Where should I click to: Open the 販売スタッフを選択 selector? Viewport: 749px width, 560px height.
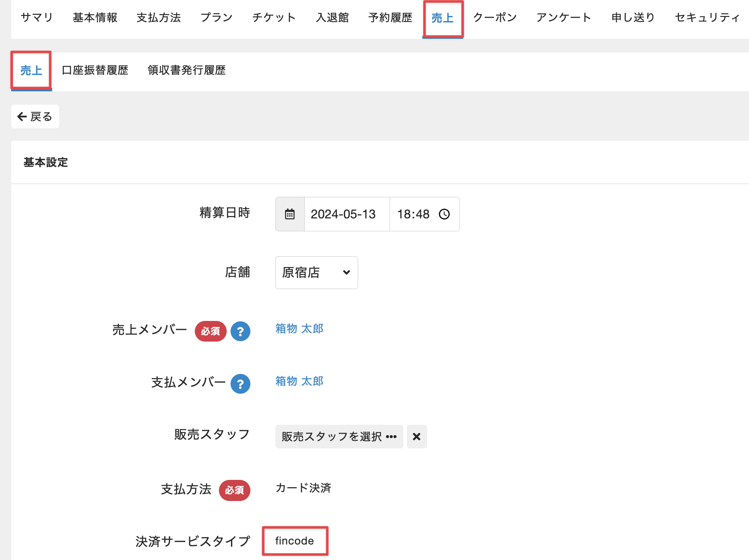tap(339, 436)
